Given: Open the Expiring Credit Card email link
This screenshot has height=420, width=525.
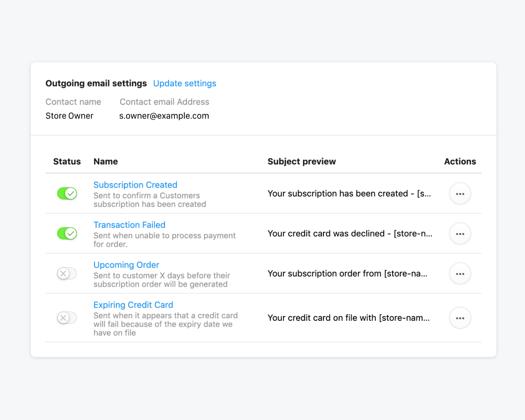Looking at the screenshot, I should click(133, 304).
